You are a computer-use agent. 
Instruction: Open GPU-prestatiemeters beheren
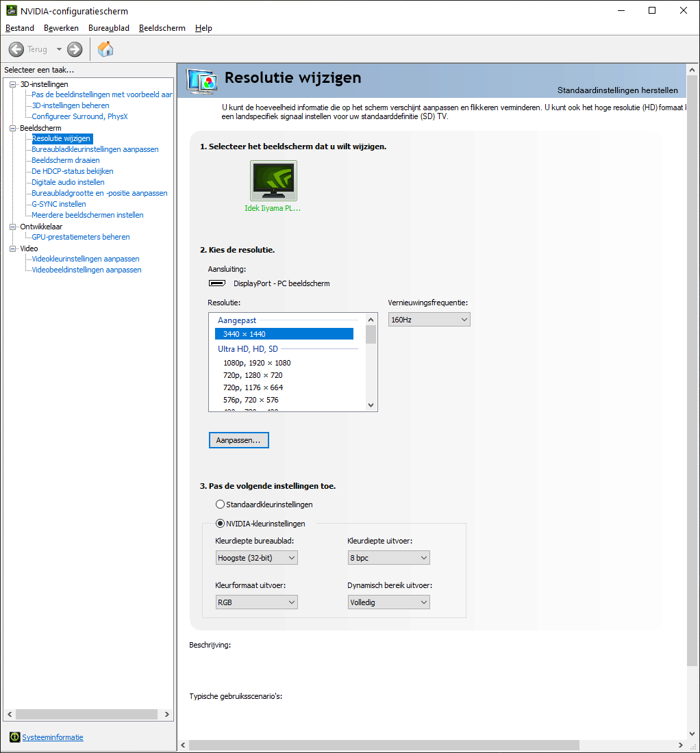81,238
